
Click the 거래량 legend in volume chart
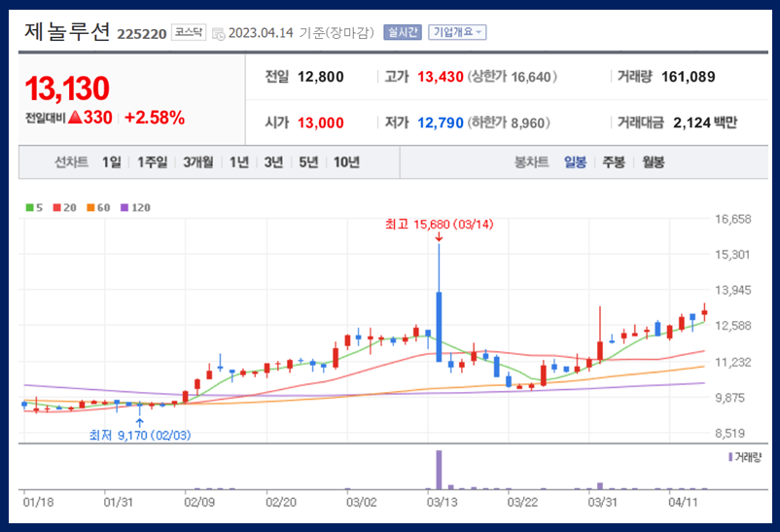click(745, 457)
